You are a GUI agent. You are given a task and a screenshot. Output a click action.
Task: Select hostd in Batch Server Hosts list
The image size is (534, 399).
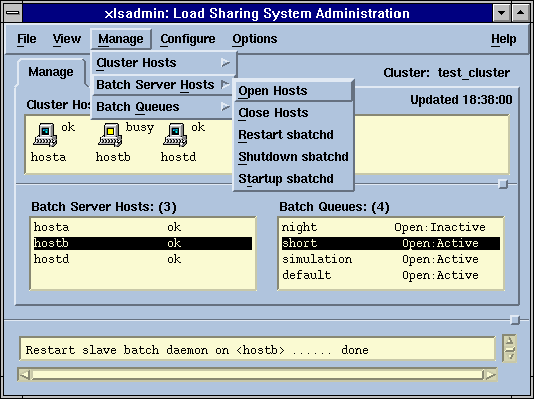pyautogui.click(x=143, y=259)
